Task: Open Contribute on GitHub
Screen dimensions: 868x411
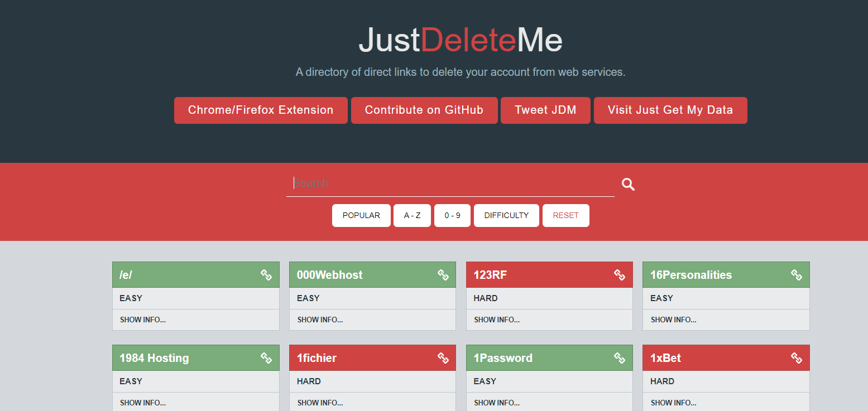Action: (424, 110)
